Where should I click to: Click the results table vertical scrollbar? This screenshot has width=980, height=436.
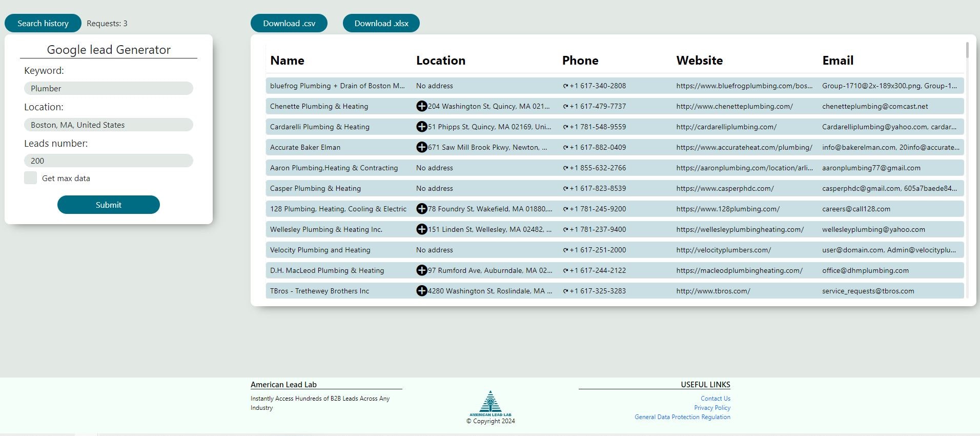coord(967,50)
